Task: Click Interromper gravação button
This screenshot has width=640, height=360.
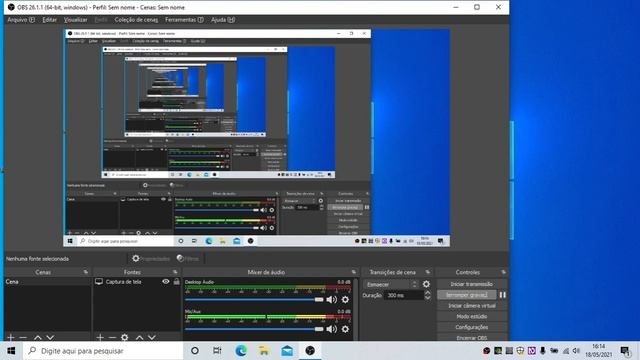Action: [x=467, y=295]
